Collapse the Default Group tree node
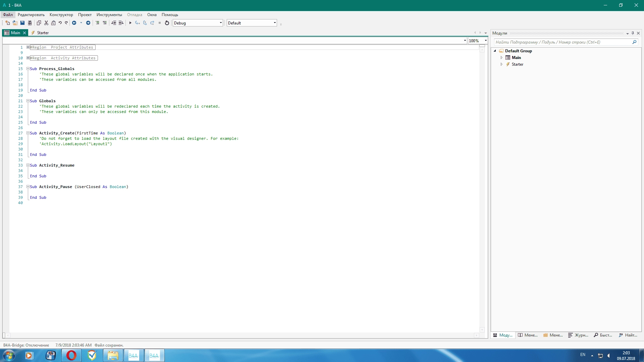 (495, 51)
